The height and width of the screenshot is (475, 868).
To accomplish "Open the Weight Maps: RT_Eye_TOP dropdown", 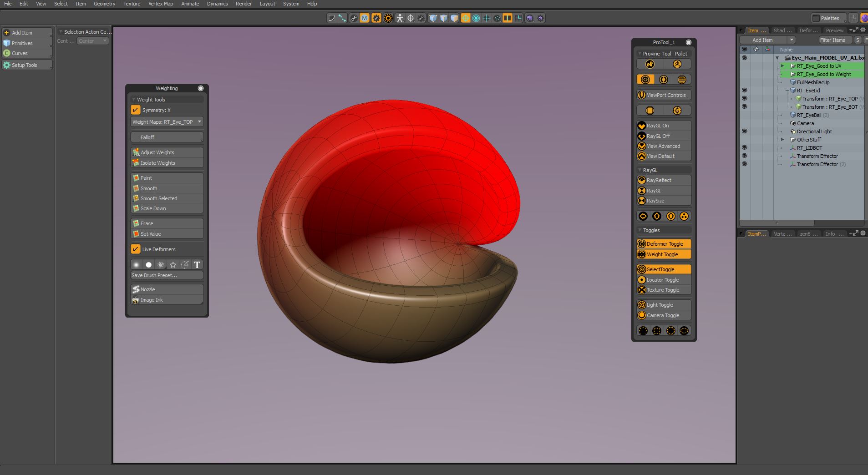I will (167, 122).
